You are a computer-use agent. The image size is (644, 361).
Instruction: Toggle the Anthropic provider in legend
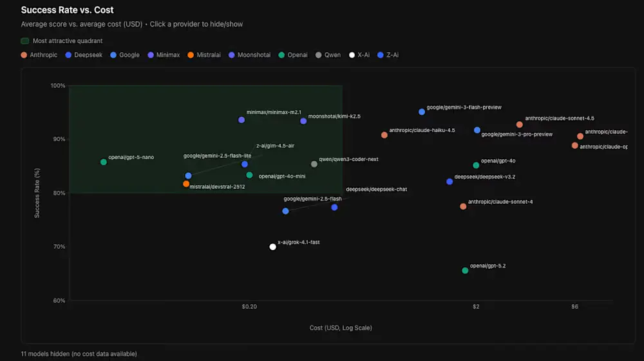click(x=37, y=55)
